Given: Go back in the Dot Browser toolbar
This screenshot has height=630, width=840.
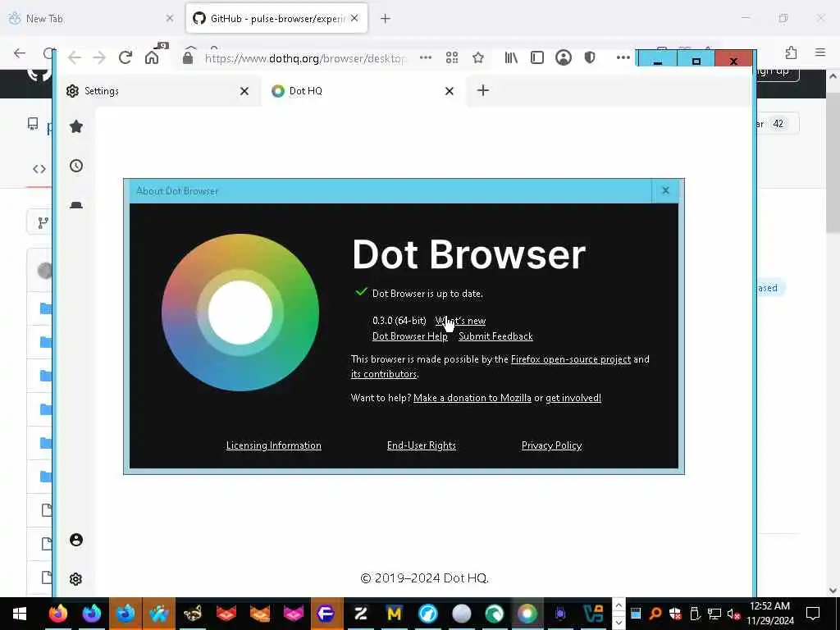Looking at the screenshot, I should pyautogui.click(x=75, y=57).
